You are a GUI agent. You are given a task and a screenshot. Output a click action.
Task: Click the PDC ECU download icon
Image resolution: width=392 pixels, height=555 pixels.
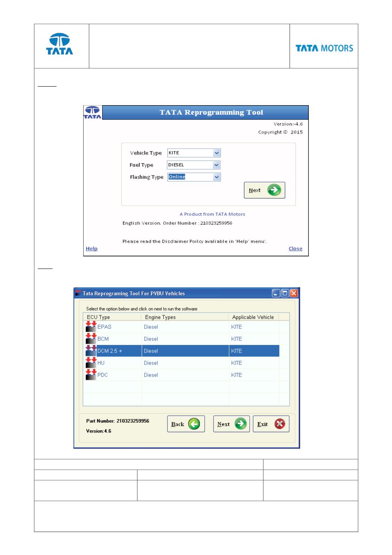pyautogui.click(x=91, y=375)
